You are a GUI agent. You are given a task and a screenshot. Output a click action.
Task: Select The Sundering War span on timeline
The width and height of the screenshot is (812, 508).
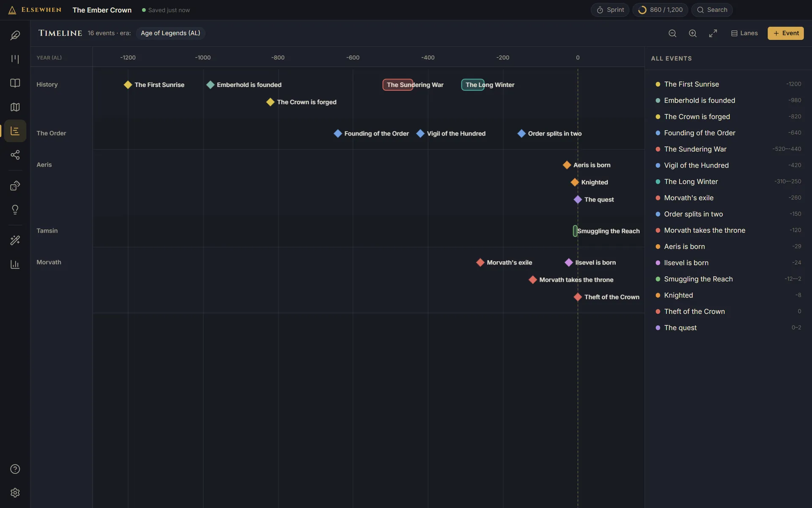398,85
